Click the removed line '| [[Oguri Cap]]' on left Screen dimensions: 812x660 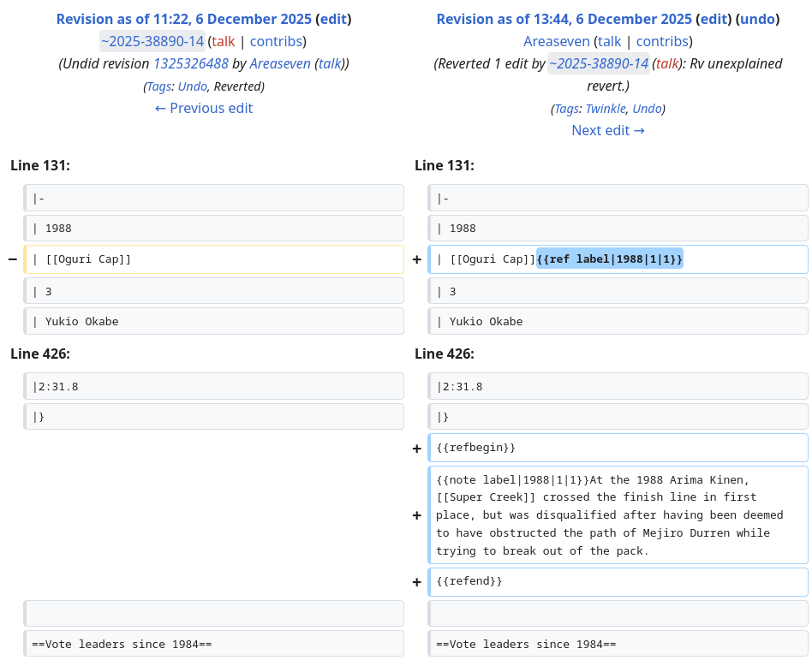(x=213, y=259)
